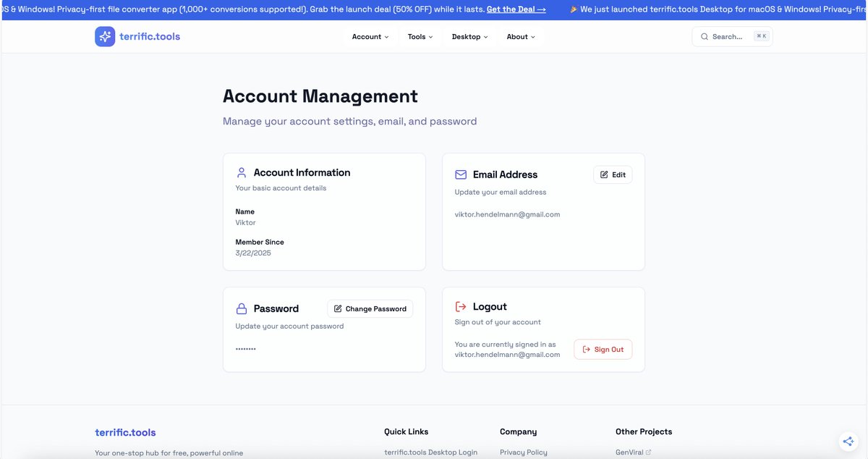Click the logout arrow icon in Logout card
This screenshot has width=868, height=459.
point(461,306)
